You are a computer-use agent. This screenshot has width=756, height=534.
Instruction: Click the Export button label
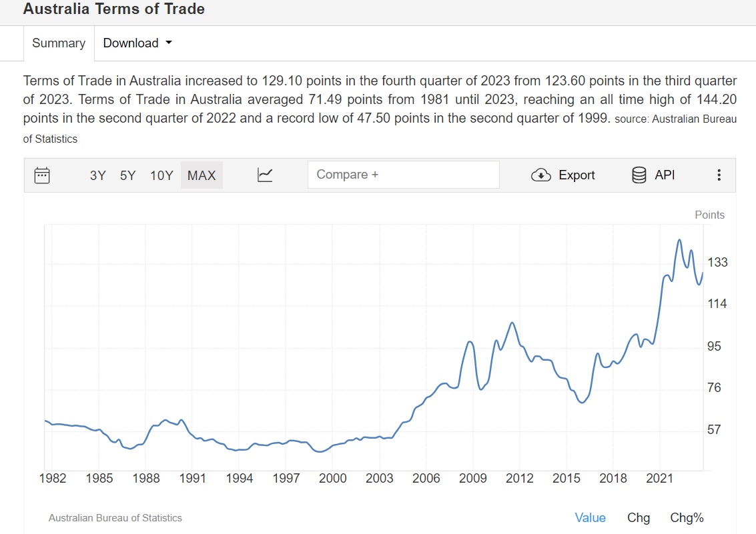pos(577,175)
